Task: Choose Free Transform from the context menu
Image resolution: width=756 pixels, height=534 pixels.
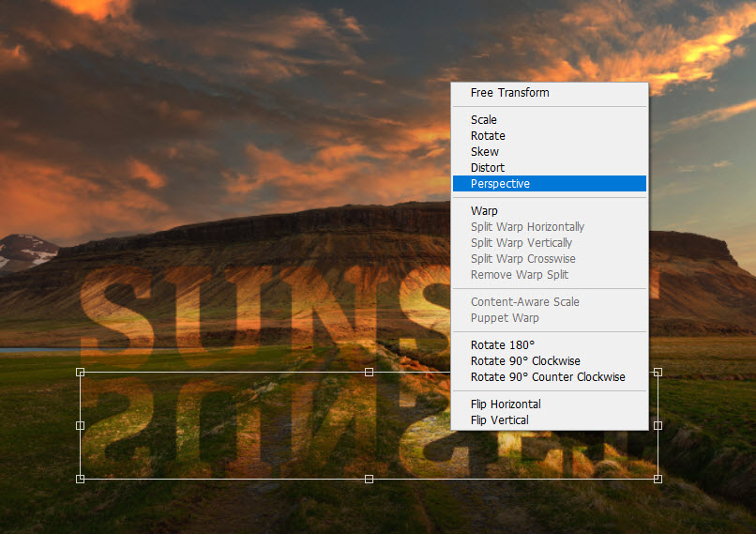Action: click(x=509, y=93)
